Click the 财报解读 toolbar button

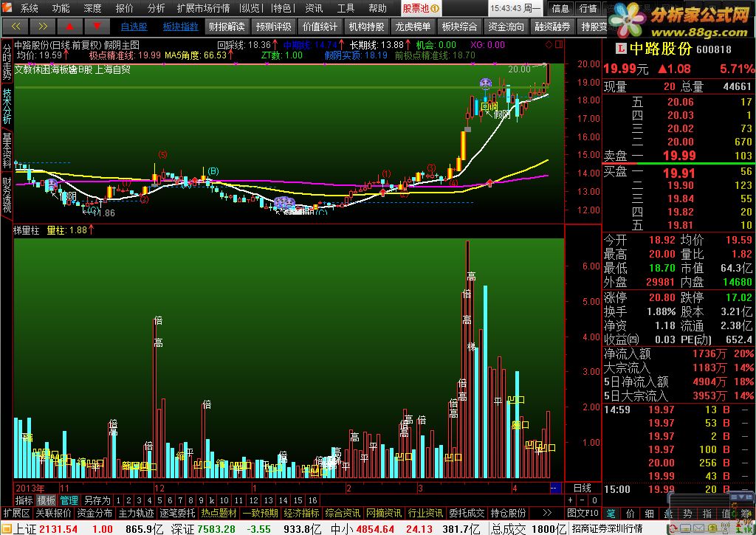point(227,27)
